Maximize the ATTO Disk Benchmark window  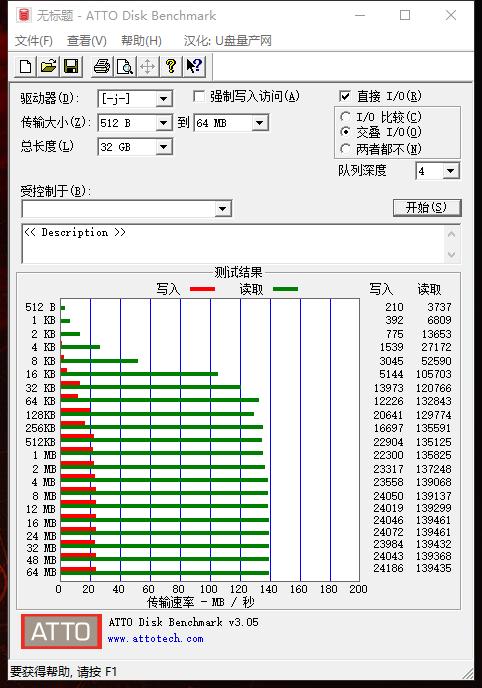[x=405, y=15]
